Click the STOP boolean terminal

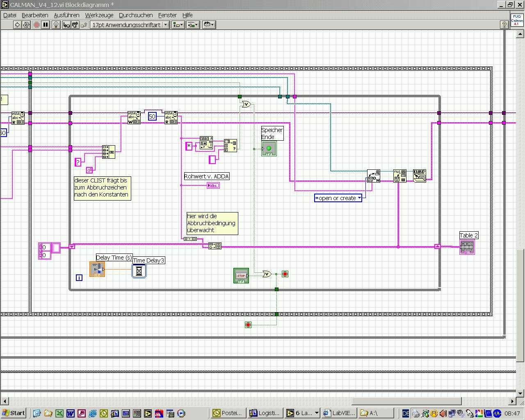click(x=241, y=276)
